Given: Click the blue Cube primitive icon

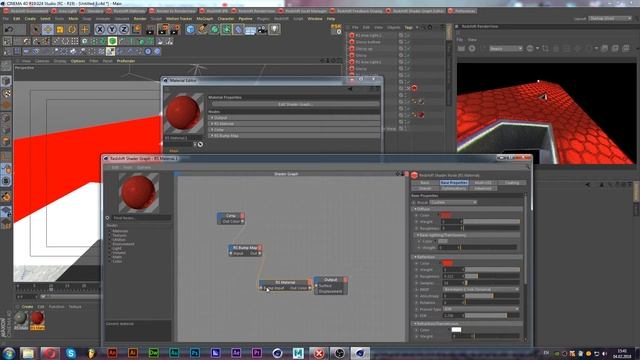Looking at the screenshot, I should pyautogui.click(x=190, y=29).
